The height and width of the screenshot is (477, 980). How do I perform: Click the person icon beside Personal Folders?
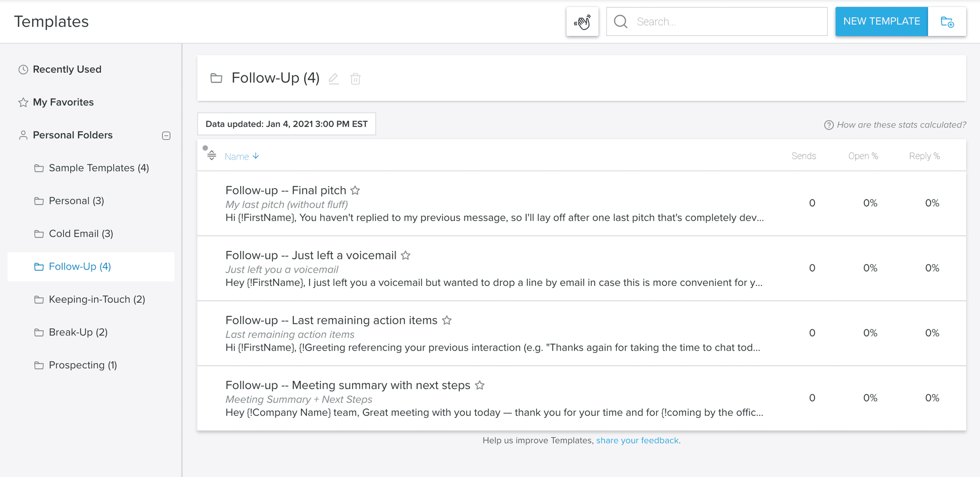pos(22,135)
